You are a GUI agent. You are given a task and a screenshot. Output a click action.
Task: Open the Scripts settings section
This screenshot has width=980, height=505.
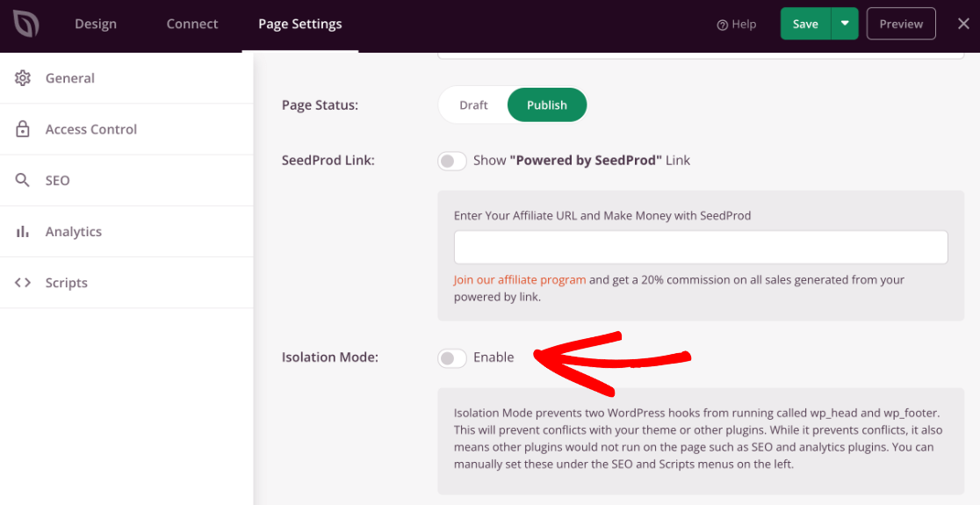pyautogui.click(x=126, y=283)
